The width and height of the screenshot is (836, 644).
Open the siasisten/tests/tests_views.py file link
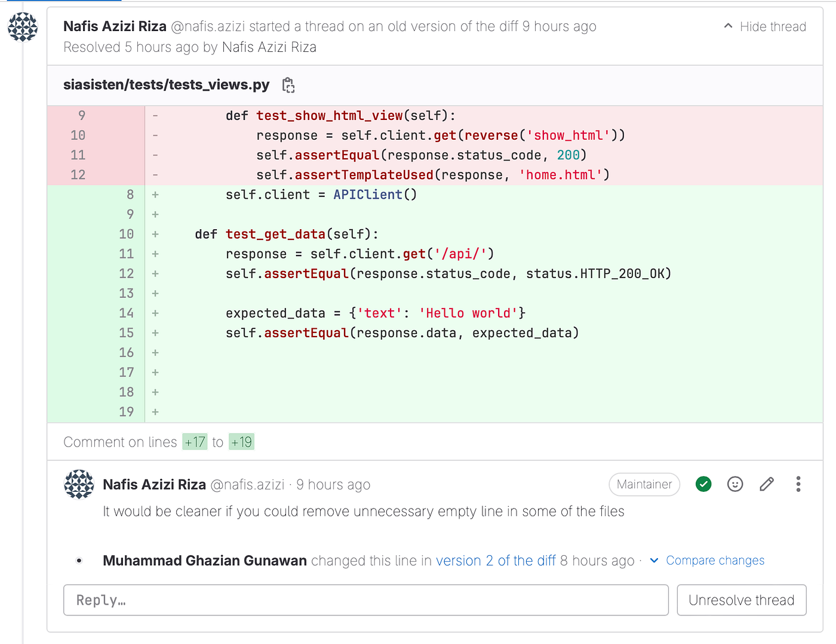click(x=167, y=85)
